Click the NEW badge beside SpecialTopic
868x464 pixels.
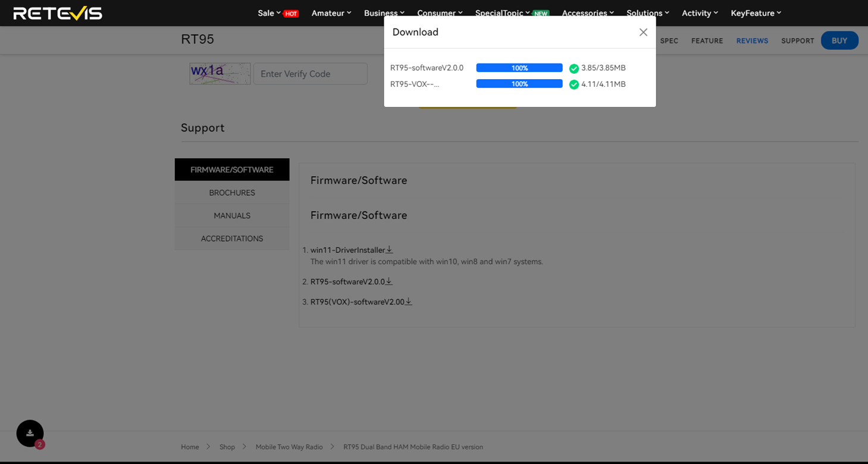(541, 14)
